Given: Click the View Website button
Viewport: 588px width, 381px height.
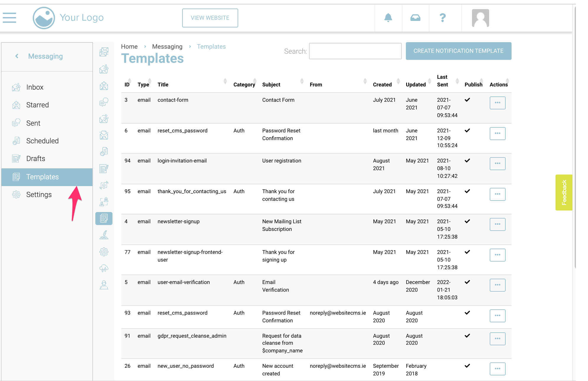Looking at the screenshot, I should (210, 18).
